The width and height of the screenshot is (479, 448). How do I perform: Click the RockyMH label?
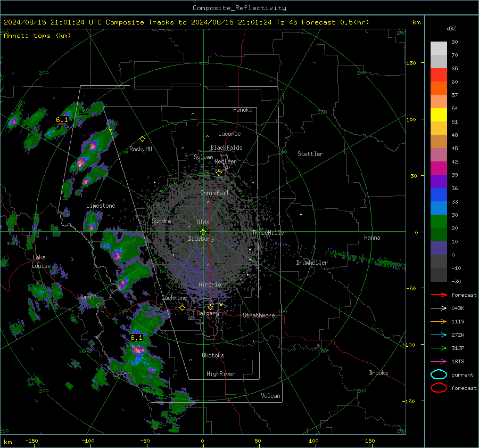[x=141, y=149]
